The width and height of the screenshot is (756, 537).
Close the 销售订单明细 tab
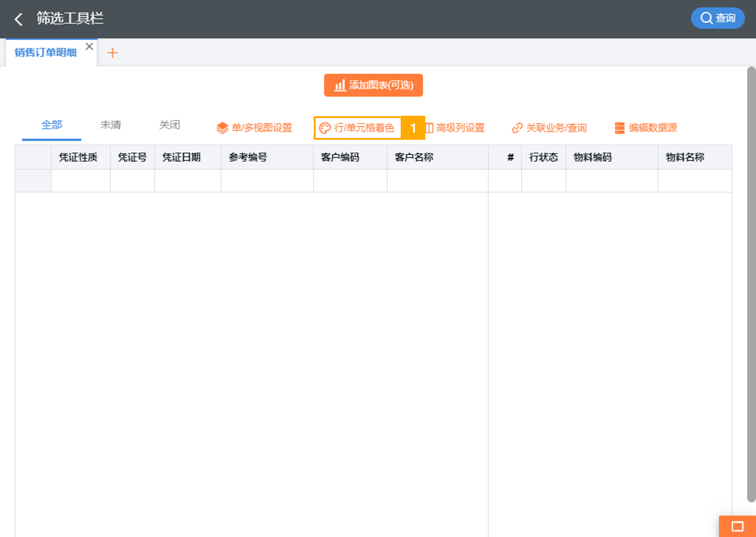(x=89, y=46)
